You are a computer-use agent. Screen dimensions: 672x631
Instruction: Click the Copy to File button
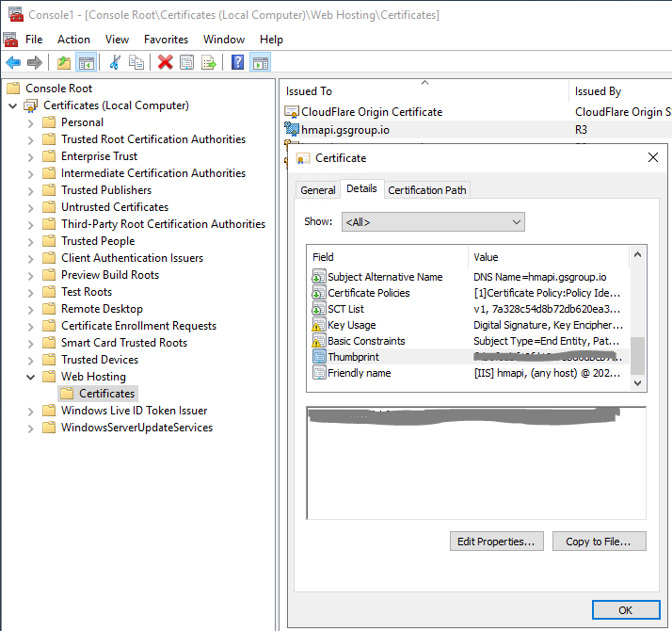coord(599,542)
